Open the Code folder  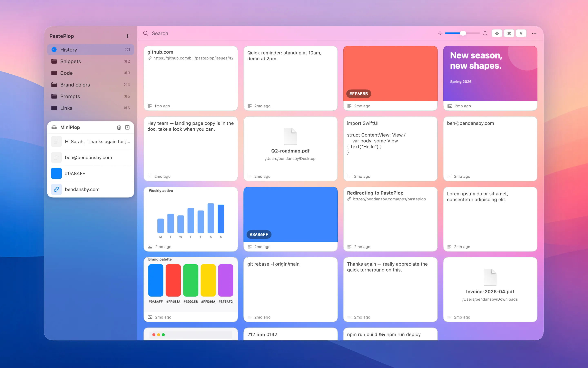tap(91, 73)
